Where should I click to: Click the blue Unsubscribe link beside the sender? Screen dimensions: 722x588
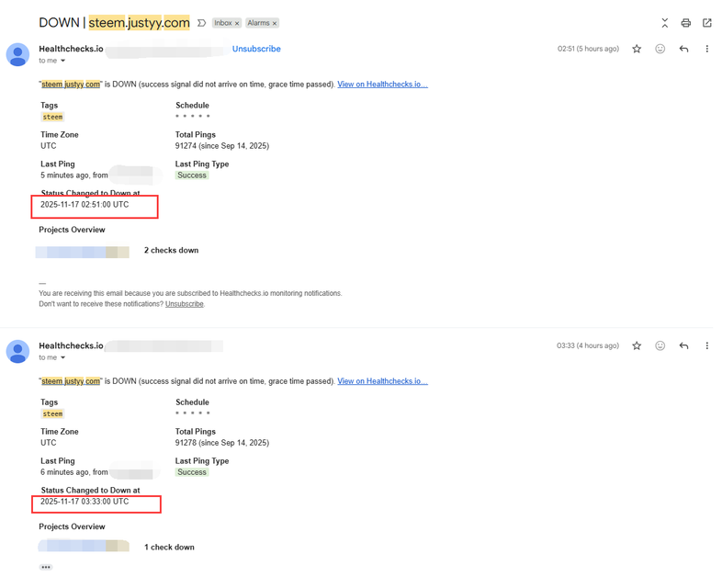pyautogui.click(x=256, y=49)
